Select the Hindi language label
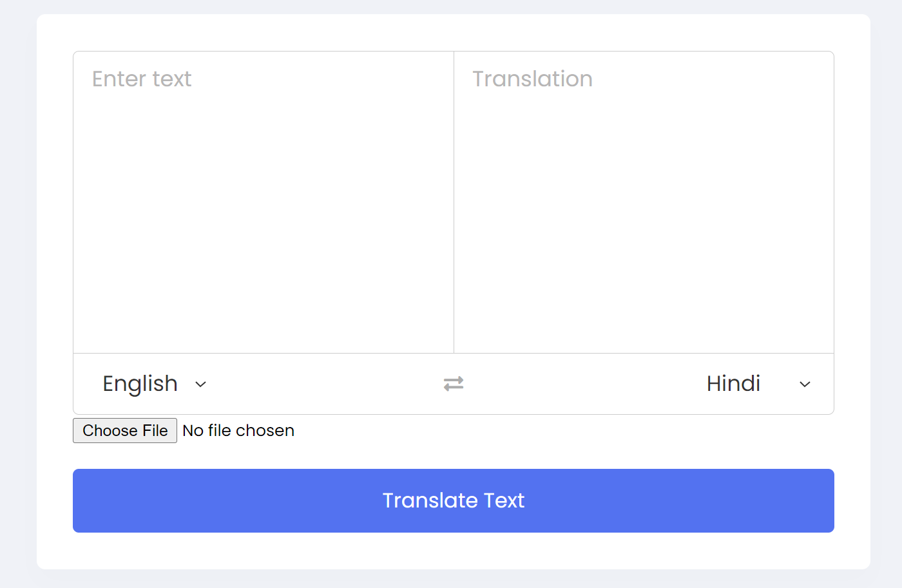902x588 pixels. click(733, 384)
